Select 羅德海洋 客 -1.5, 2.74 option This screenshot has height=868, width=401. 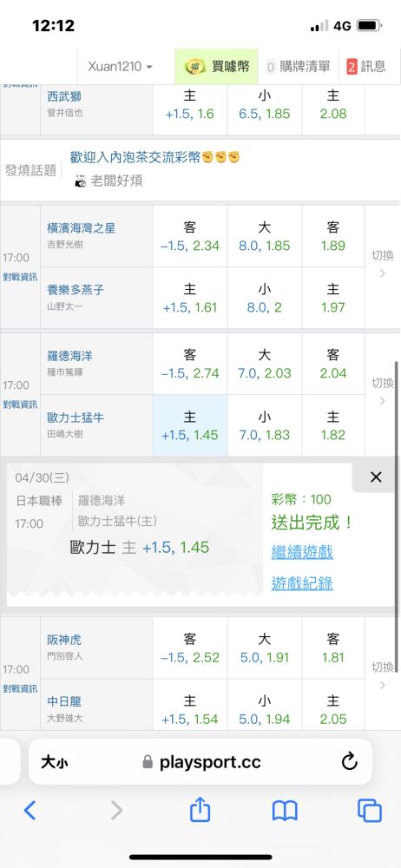click(190, 363)
